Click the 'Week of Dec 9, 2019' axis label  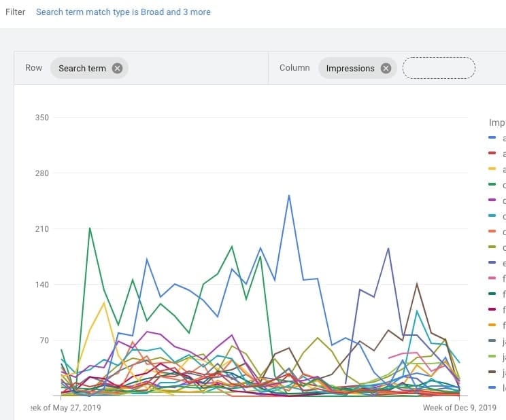[459, 408]
